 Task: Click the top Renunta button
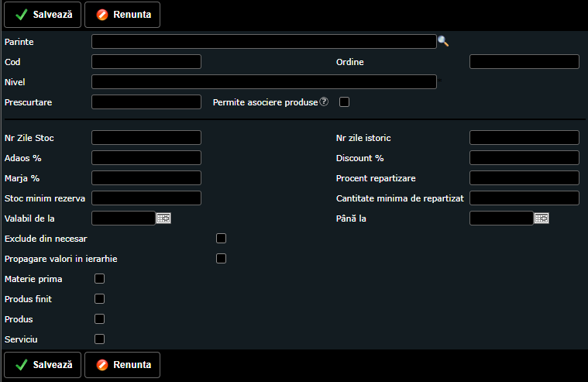pyautogui.click(x=122, y=15)
